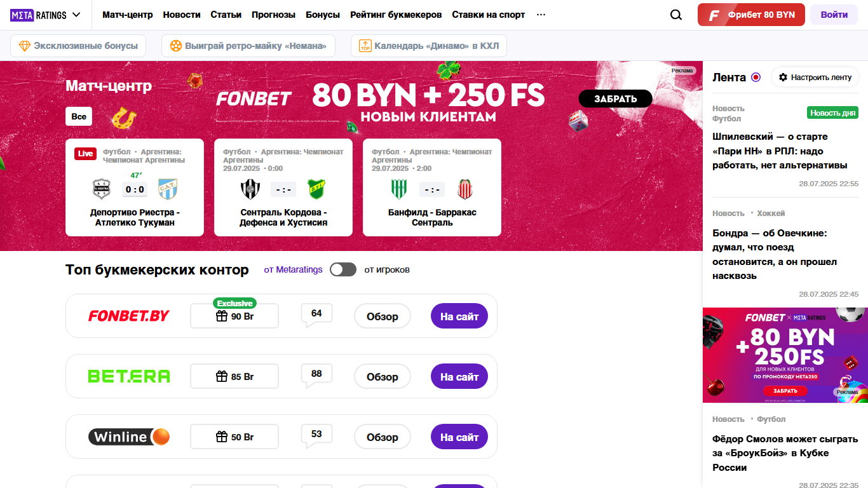Click the Live badge on the first match
868x488 pixels.
coord(85,154)
